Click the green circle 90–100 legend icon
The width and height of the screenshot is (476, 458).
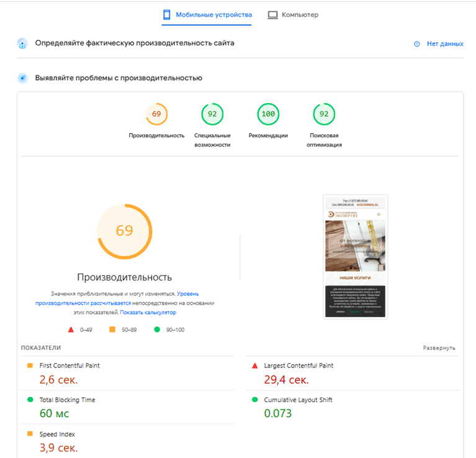point(157,330)
